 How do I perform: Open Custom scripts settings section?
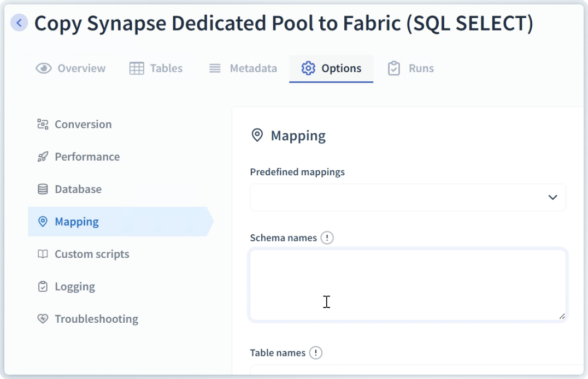tap(92, 254)
